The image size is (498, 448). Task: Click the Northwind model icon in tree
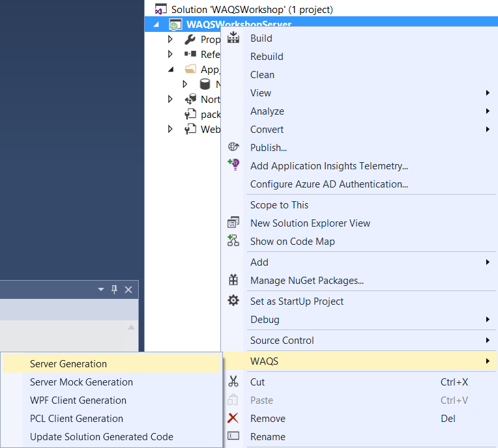tap(190, 99)
